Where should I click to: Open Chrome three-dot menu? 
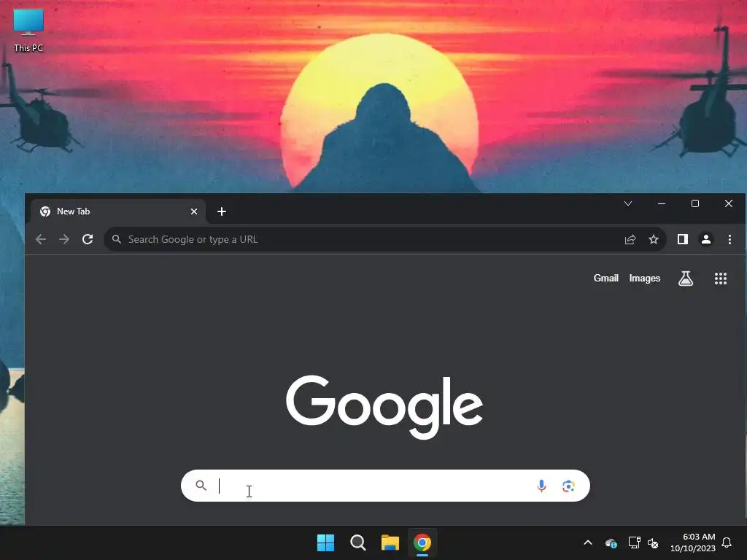729,239
